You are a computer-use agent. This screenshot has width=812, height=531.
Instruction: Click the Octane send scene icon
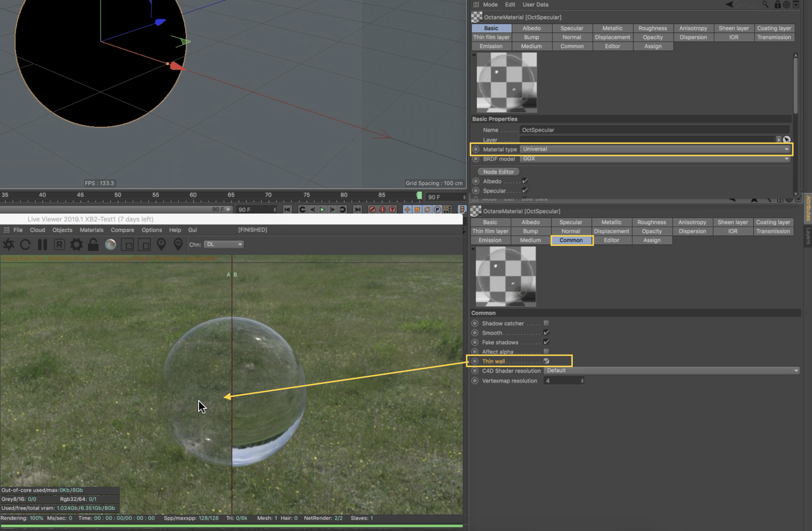point(8,244)
